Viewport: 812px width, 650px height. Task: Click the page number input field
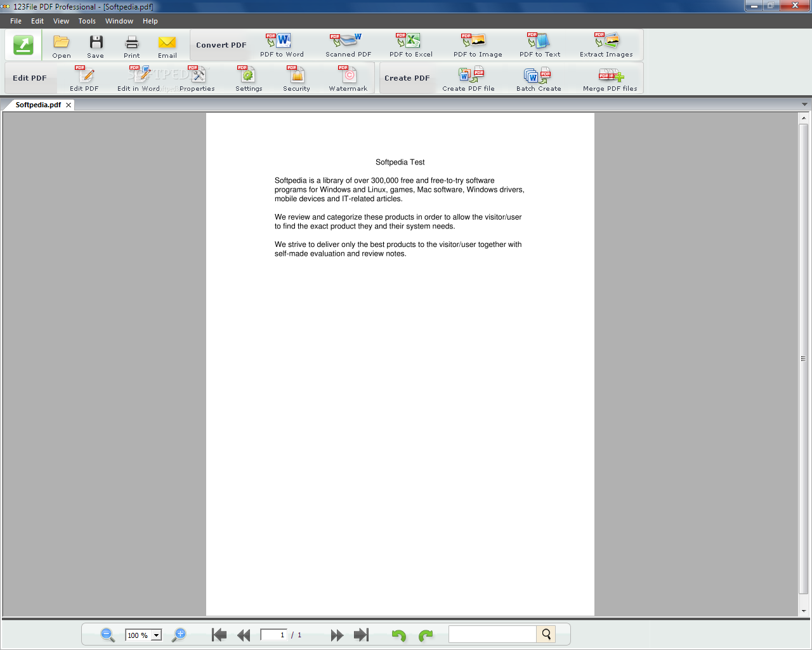tap(274, 635)
